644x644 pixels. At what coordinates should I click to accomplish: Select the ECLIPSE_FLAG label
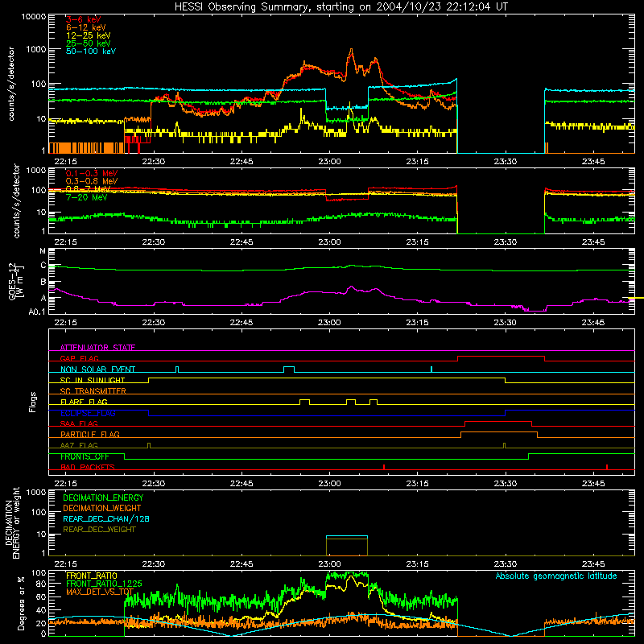click(88, 413)
